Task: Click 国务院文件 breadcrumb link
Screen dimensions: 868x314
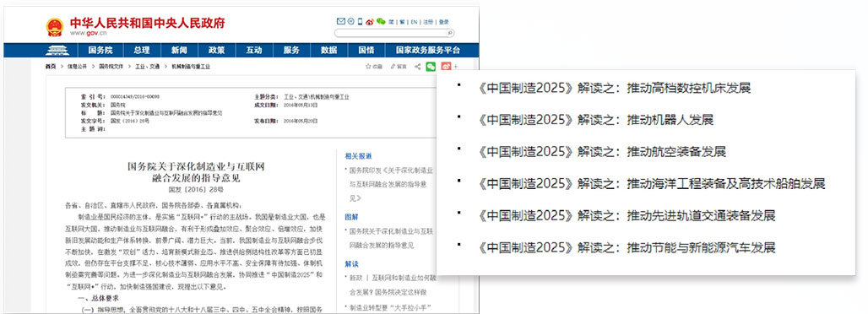Action: [111, 67]
